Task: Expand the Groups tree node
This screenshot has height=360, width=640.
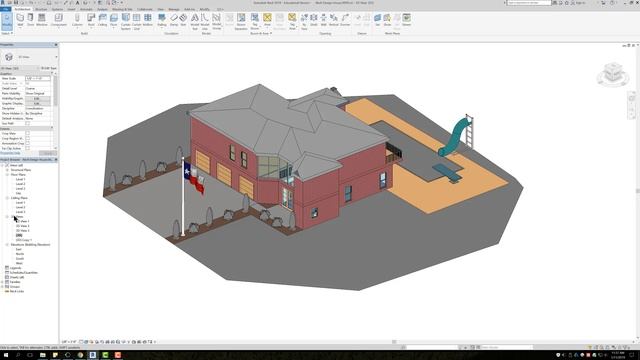Action: pyautogui.click(x=2, y=287)
